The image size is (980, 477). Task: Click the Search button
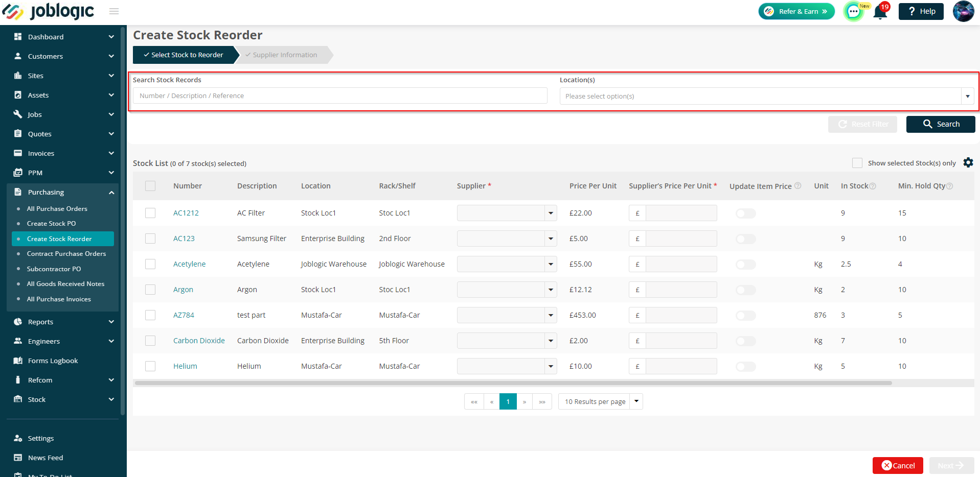[941, 124]
